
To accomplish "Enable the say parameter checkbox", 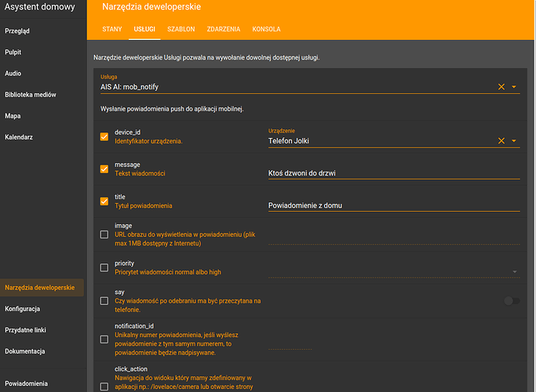I will [104, 301].
